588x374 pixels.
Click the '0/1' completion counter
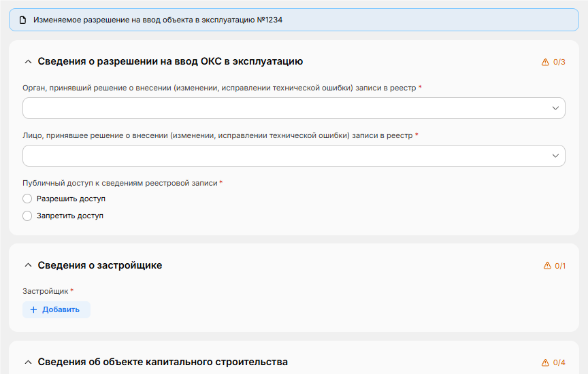pyautogui.click(x=560, y=266)
